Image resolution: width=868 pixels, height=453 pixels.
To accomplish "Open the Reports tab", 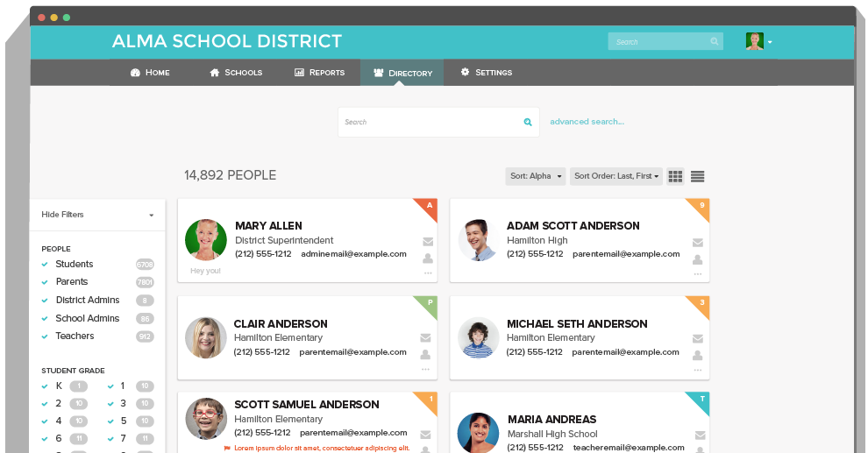I will click(319, 73).
